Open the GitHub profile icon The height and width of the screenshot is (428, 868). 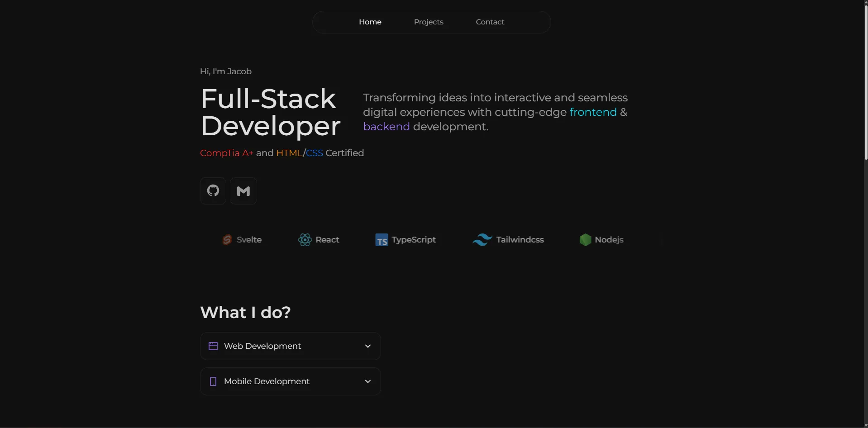[x=213, y=190]
